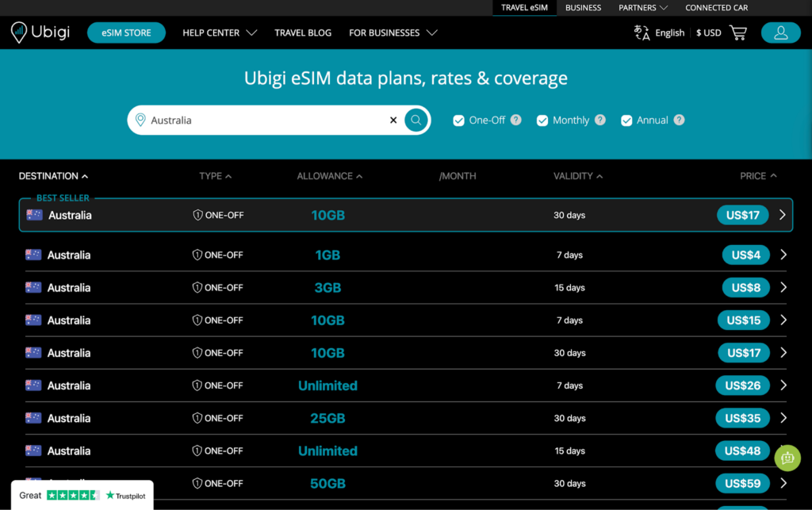
Task: Expand the Help Center dropdown menu
Action: (220, 33)
